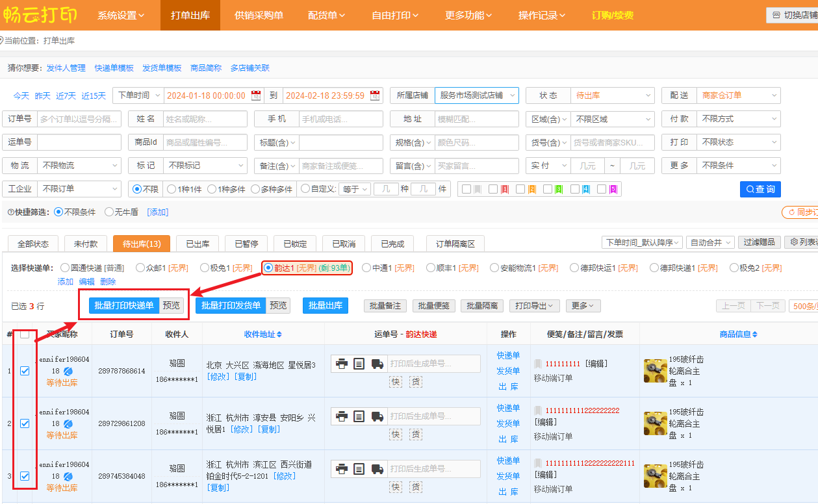
Task: Select the 顺丰1 courier radio button
Action: (x=430, y=268)
